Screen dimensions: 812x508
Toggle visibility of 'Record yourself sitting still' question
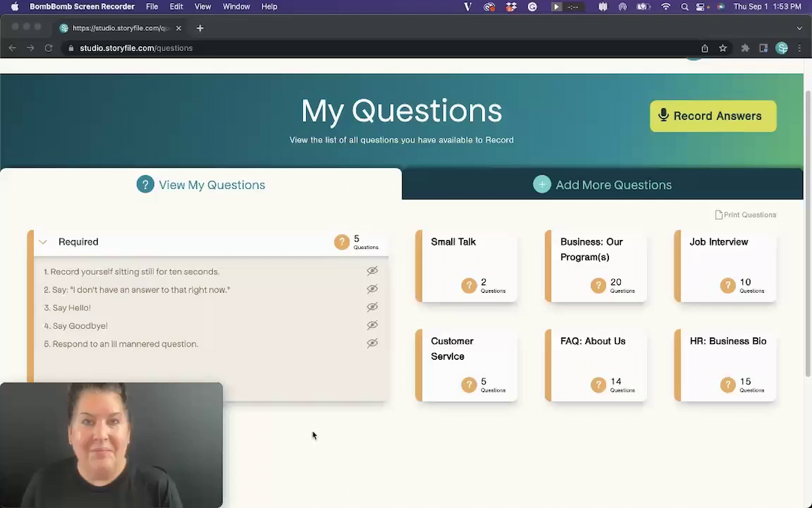point(372,271)
